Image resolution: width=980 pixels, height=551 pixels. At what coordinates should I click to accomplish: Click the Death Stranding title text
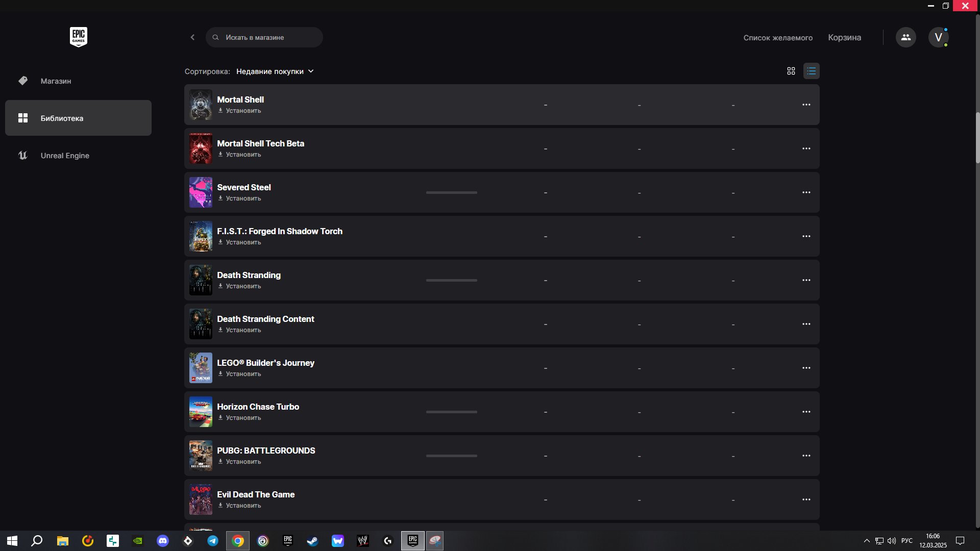(249, 275)
